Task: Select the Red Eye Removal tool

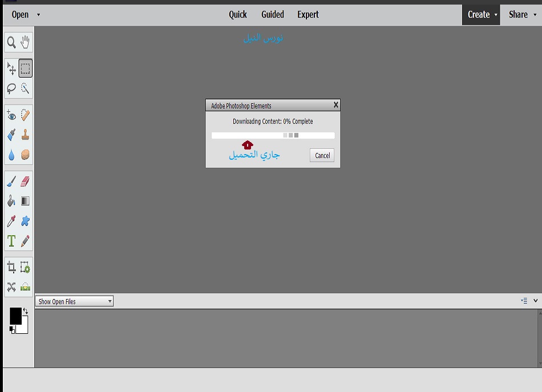Action: coord(11,115)
